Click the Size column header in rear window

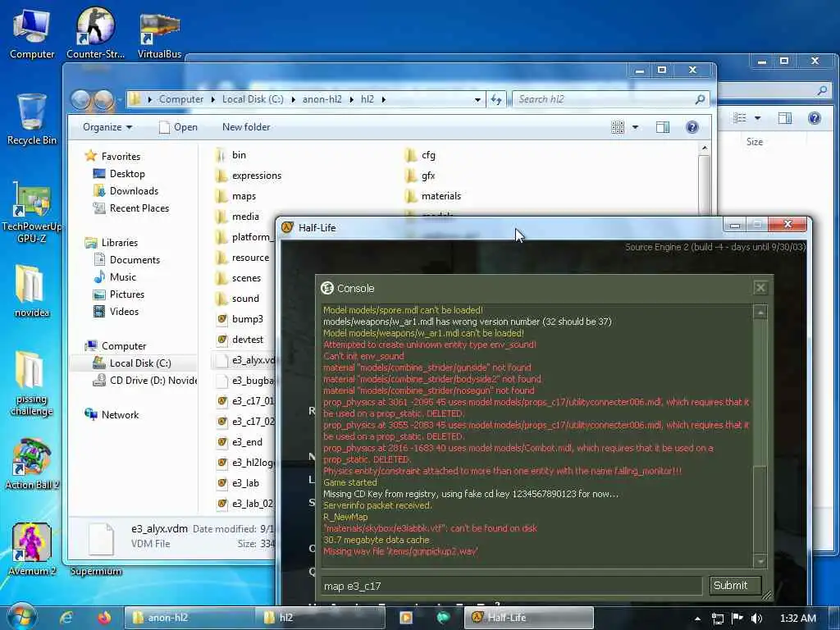[x=755, y=142]
